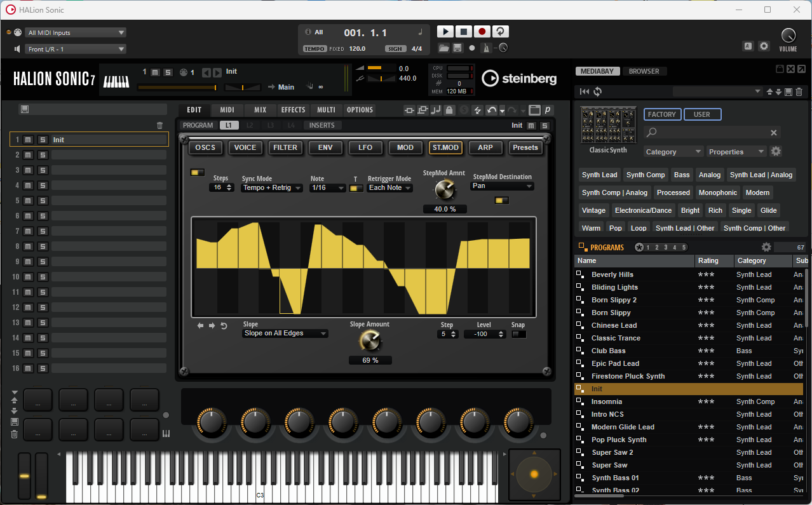This screenshot has width=812, height=505.
Task: Click the Slope Amount knob
Action: pyautogui.click(x=370, y=341)
